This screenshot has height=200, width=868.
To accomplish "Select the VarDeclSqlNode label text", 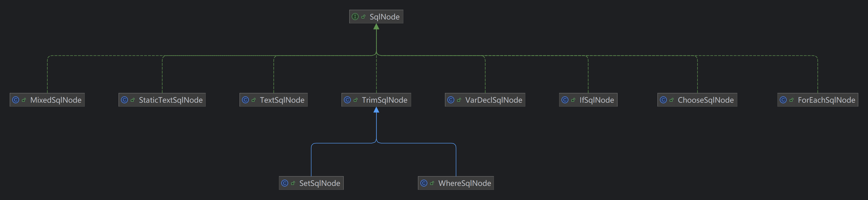I will [x=494, y=100].
